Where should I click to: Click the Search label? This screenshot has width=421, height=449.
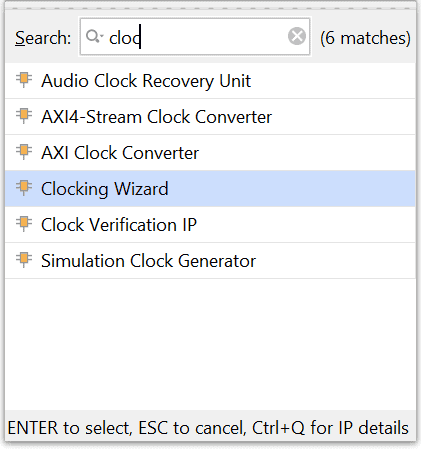[x=43, y=38]
